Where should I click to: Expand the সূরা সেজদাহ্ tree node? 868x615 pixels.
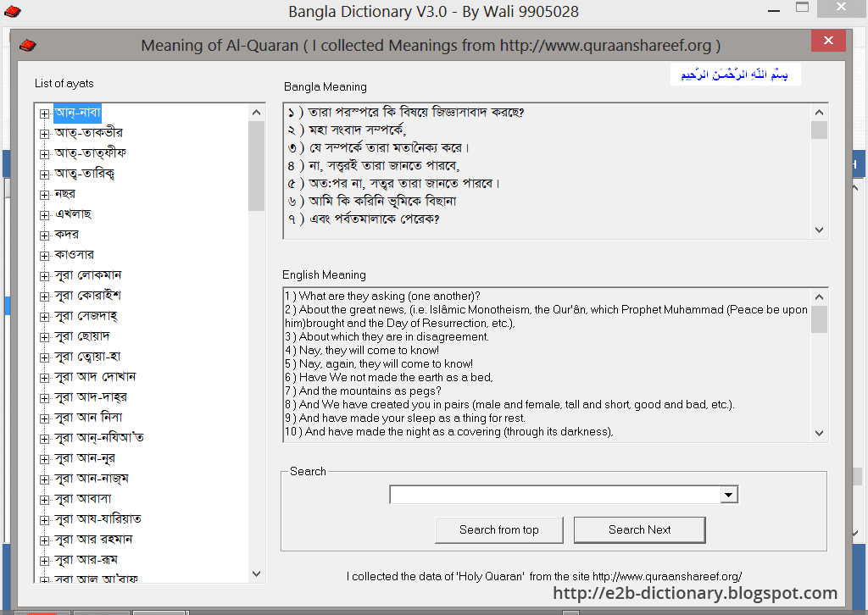(x=44, y=317)
